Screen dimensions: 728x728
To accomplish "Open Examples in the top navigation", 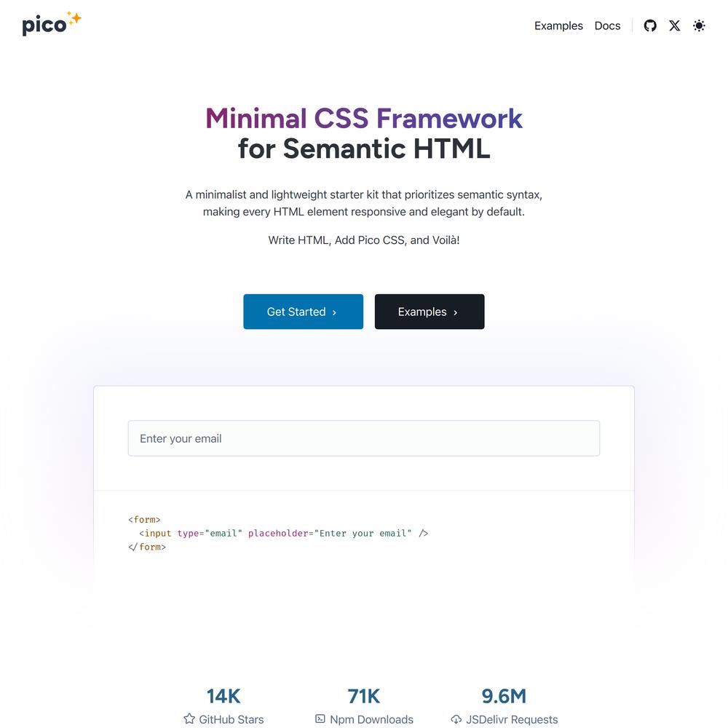I will click(x=558, y=25).
